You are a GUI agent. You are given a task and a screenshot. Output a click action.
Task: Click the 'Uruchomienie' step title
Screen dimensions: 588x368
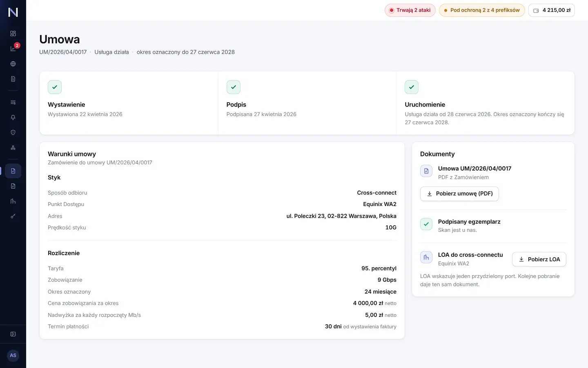pos(425,105)
